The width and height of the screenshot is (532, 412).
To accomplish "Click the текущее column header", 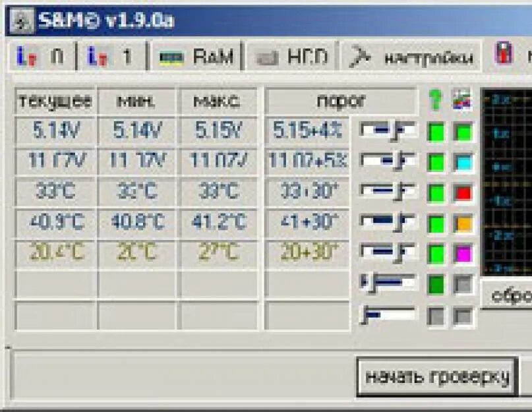I will point(55,101).
